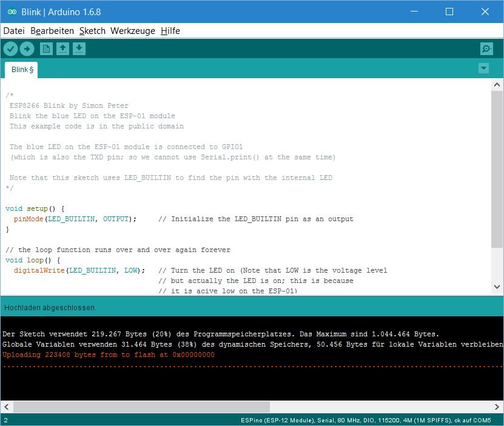Click console horizontal scrollbar right arrow
Image resolution: width=504 pixels, height=426 pixels.
(x=497, y=407)
